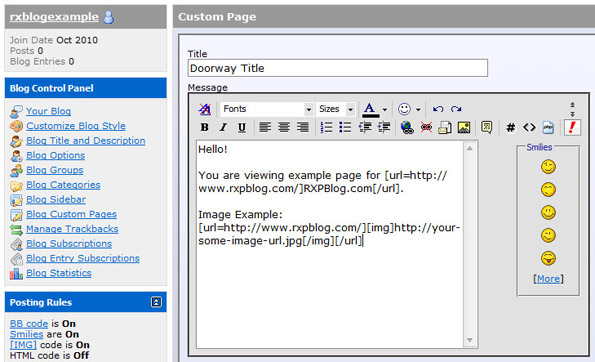Insert email link with envelope icon

[x=445, y=127]
